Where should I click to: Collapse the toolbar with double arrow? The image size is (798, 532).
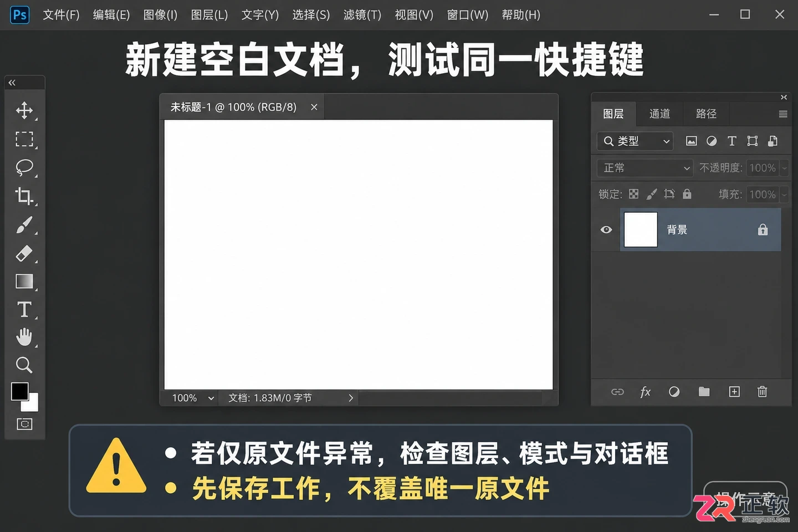coord(12,83)
